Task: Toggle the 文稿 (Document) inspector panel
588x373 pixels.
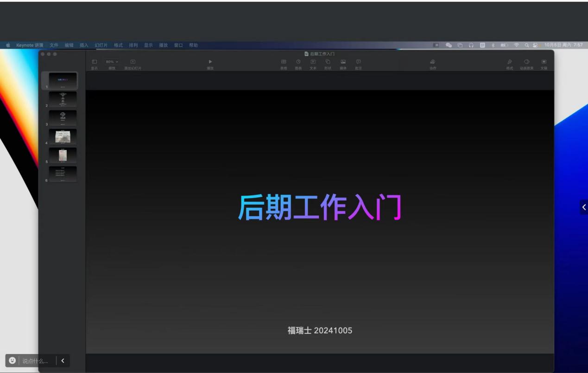Action: (x=544, y=62)
